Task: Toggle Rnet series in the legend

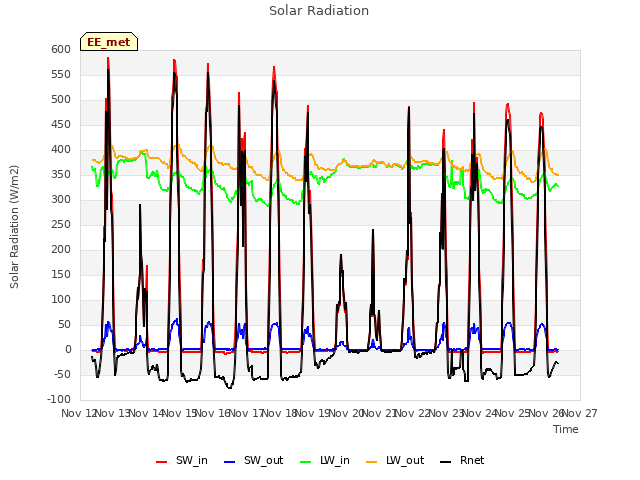Action: point(462,460)
